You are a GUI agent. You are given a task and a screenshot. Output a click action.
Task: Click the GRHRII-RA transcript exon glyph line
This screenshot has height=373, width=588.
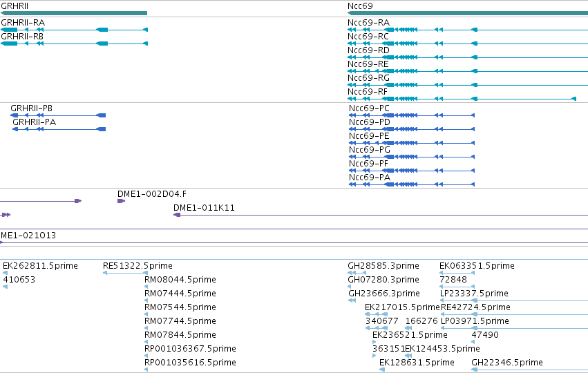(74, 30)
